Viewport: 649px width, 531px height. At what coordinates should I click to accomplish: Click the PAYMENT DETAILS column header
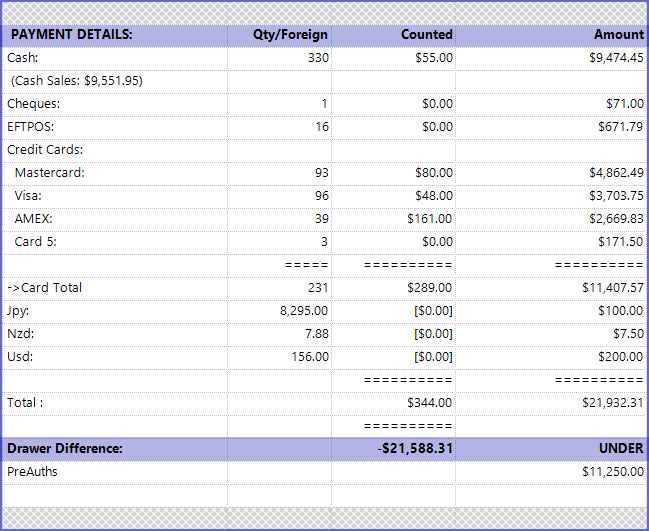pos(71,34)
